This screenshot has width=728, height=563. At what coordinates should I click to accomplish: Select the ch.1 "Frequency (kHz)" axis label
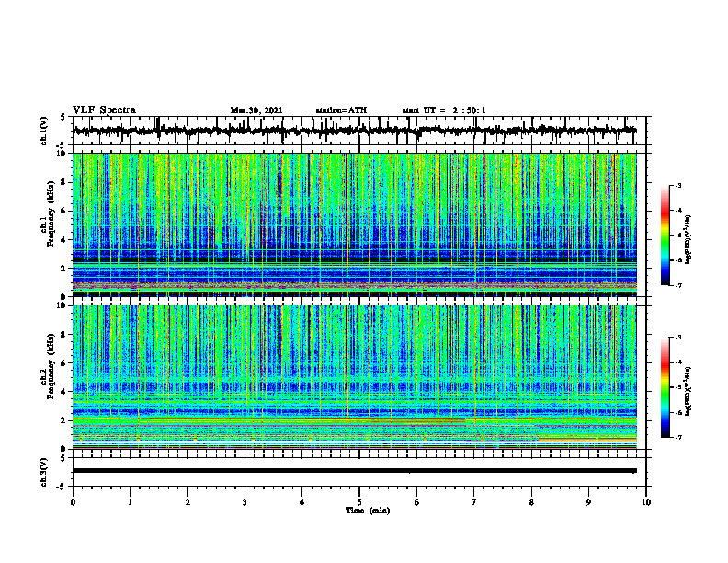(51, 213)
